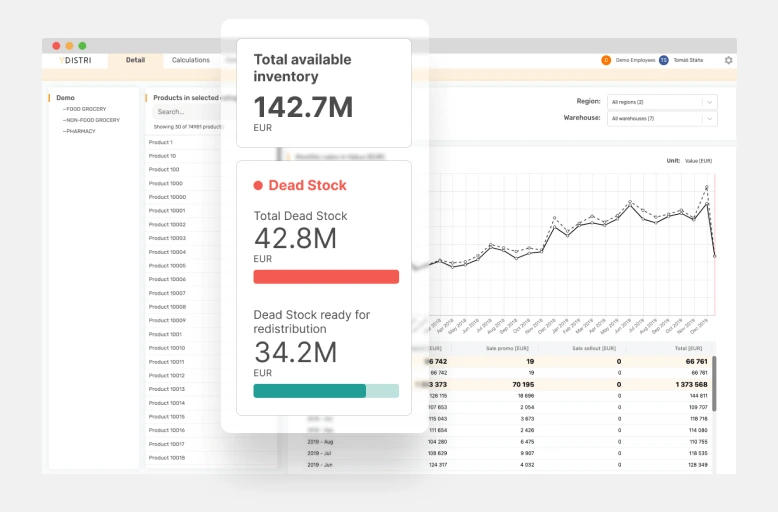Select Product 10007 in the list

tap(167, 293)
